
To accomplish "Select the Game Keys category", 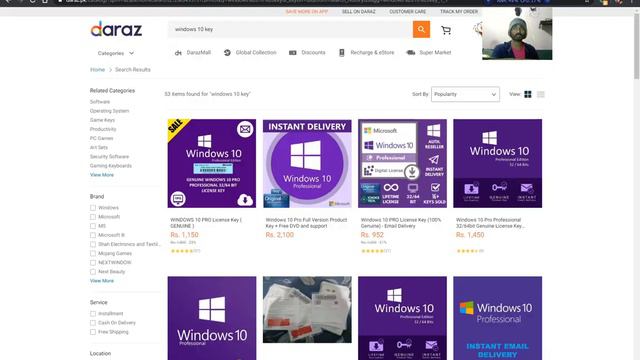I will 102,120.
